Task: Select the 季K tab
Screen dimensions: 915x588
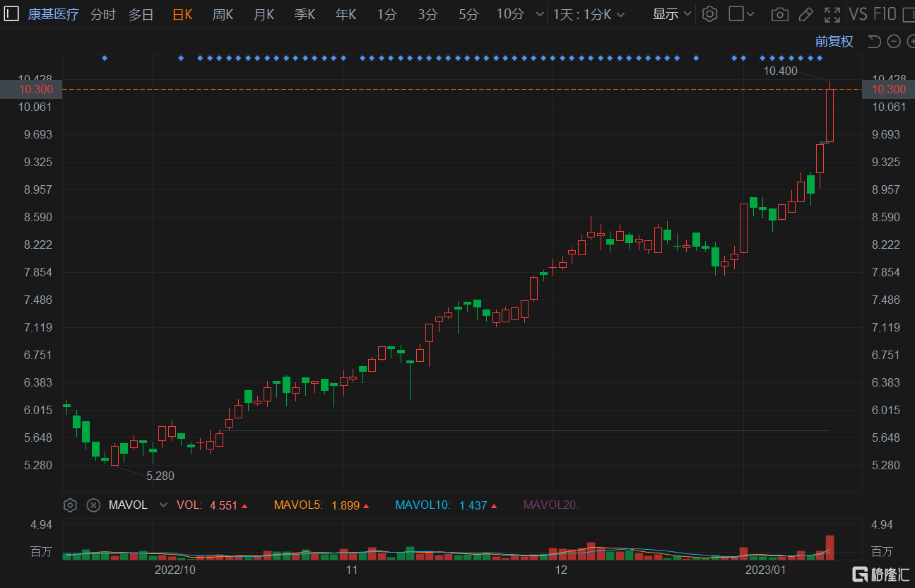Action: pyautogui.click(x=305, y=14)
